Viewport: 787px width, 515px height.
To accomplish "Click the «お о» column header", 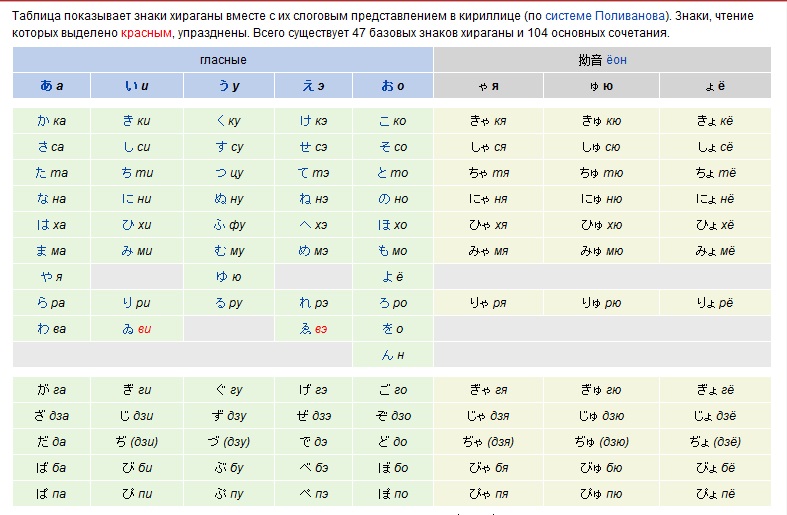I will [393, 86].
